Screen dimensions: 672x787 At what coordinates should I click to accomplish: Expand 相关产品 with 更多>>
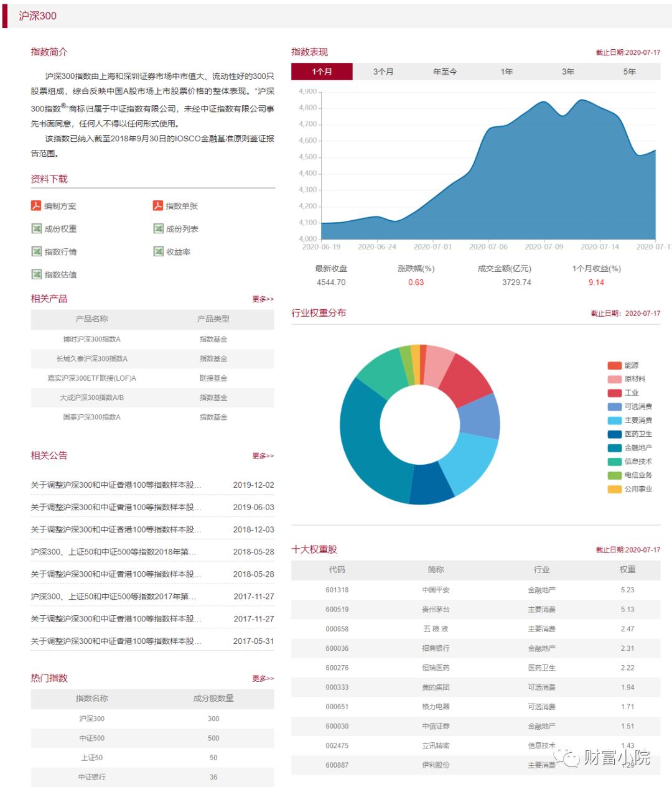coord(263,299)
